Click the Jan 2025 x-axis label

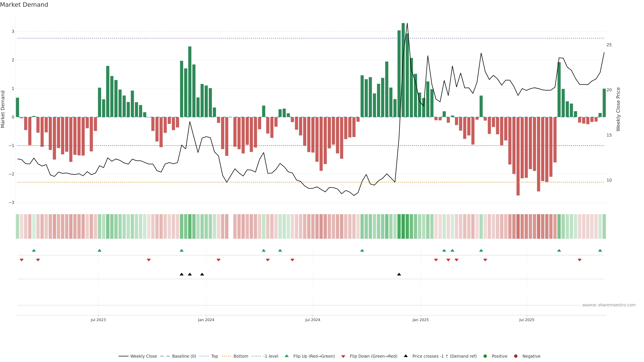tap(420, 320)
